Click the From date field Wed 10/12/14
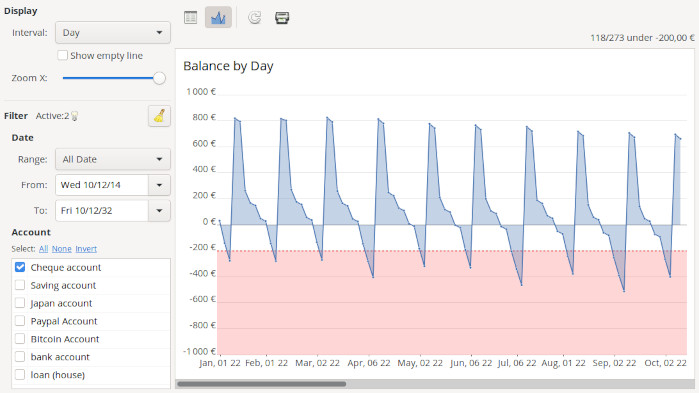Image resolution: width=699 pixels, height=393 pixels. [102, 185]
